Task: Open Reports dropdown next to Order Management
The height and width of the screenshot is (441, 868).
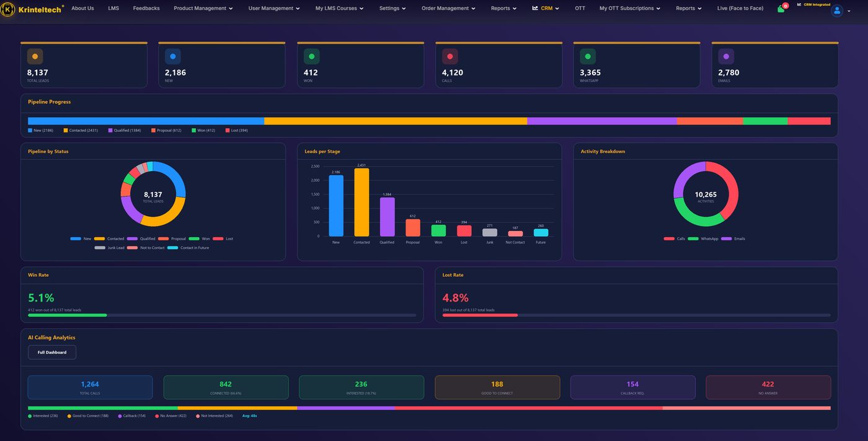Action: (504, 9)
